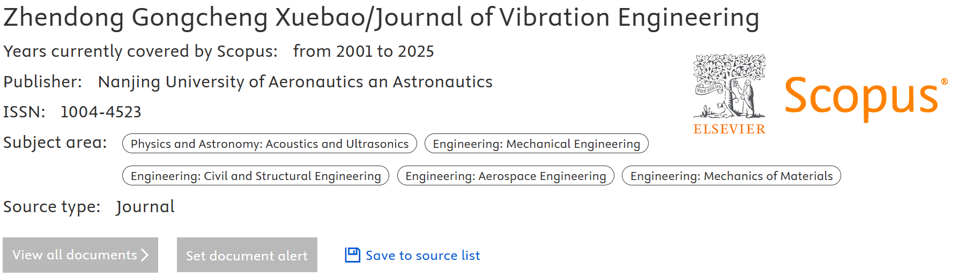The width and height of the screenshot is (980, 277).
Task: Click the Nanjing University publisher name
Action: [295, 82]
